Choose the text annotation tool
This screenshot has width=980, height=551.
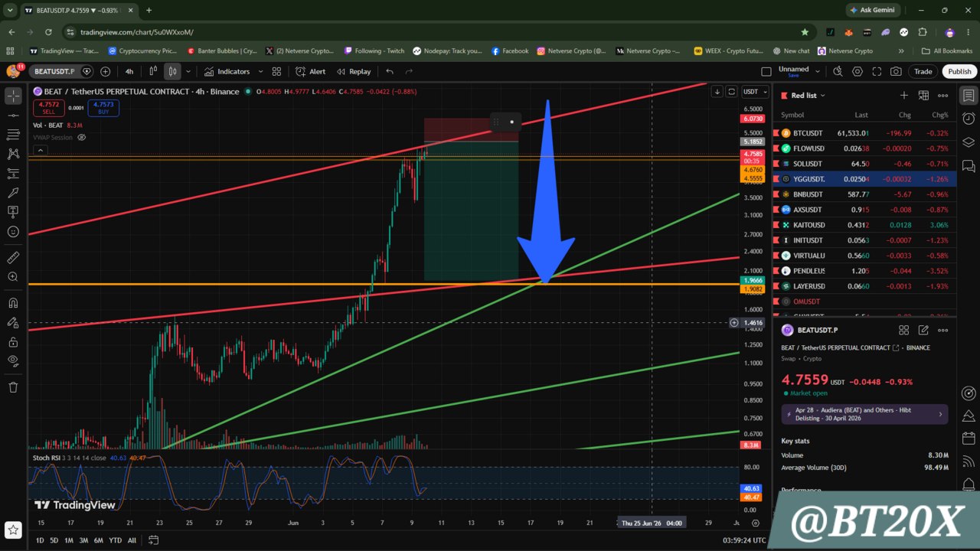[13, 211]
